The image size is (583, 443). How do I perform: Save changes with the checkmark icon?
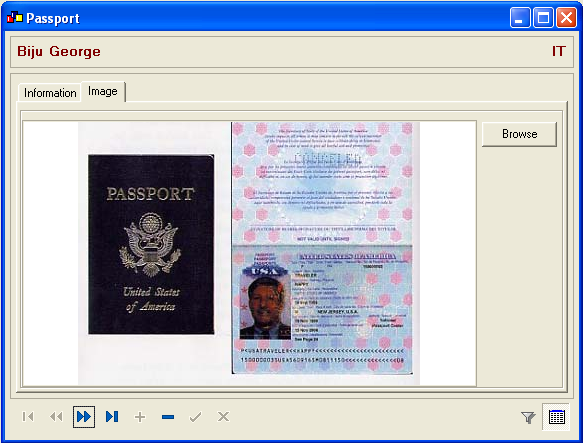pos(196,417)
